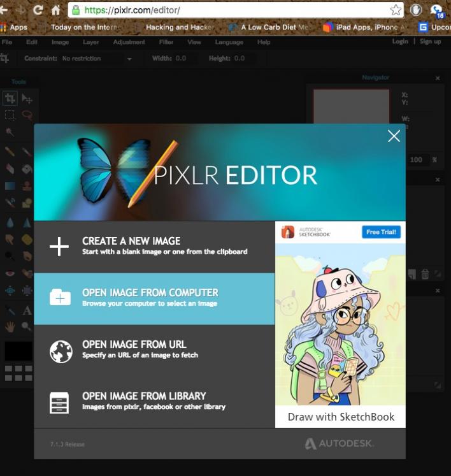Select the Crop tool in Tools panel
Viewport: 451px width, 476px height.
pos(10,98)
